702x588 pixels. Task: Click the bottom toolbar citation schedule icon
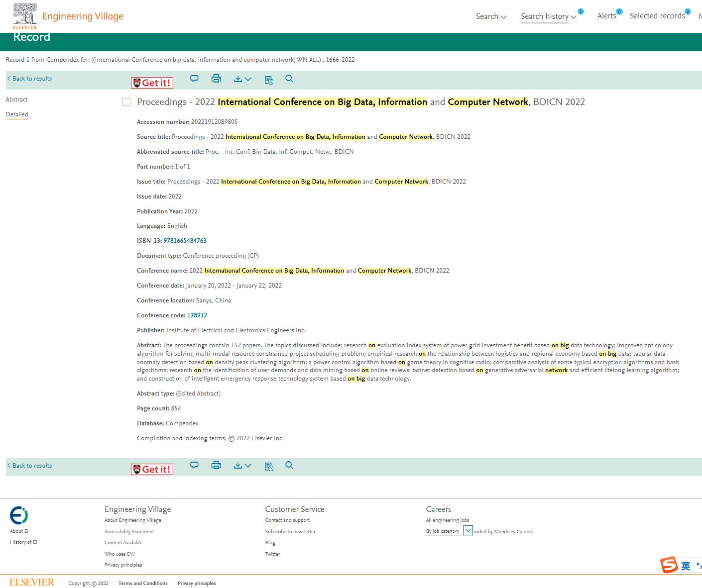tap(269, 466)
